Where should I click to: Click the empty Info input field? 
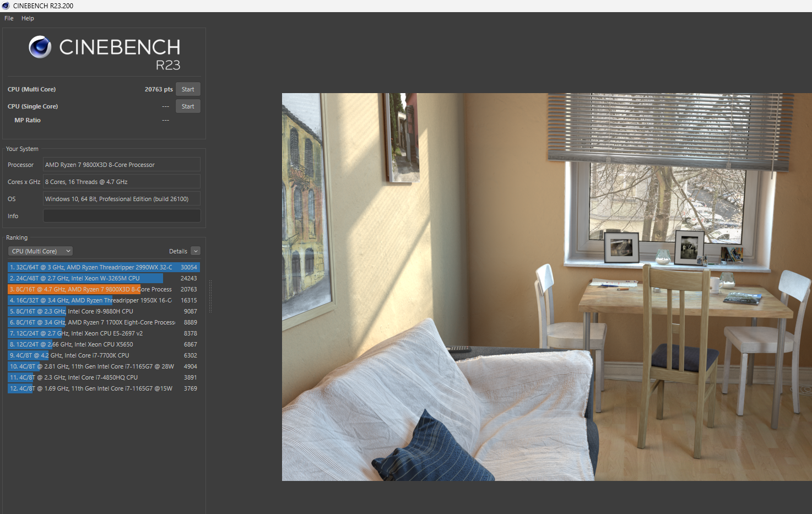point(122,216)
